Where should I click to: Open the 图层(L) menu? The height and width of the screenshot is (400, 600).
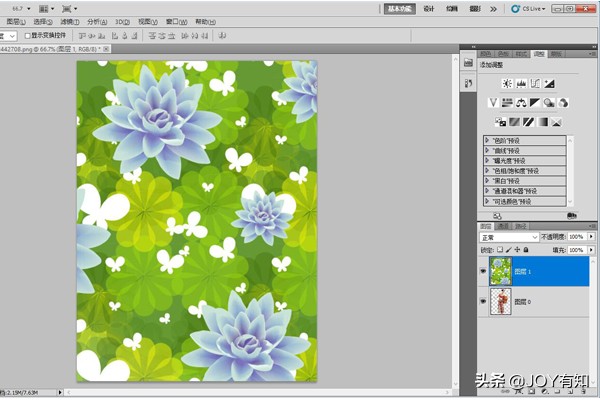[16, 22]
